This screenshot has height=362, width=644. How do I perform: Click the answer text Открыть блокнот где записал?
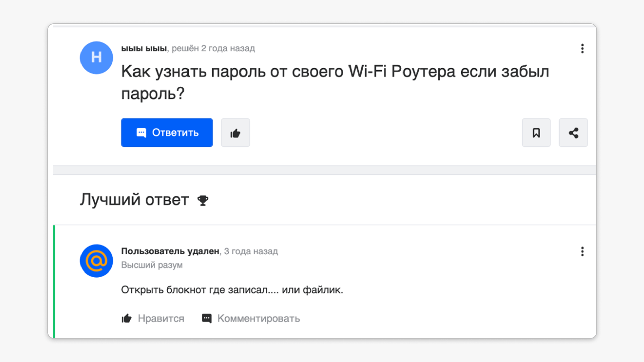click(232, 290)
